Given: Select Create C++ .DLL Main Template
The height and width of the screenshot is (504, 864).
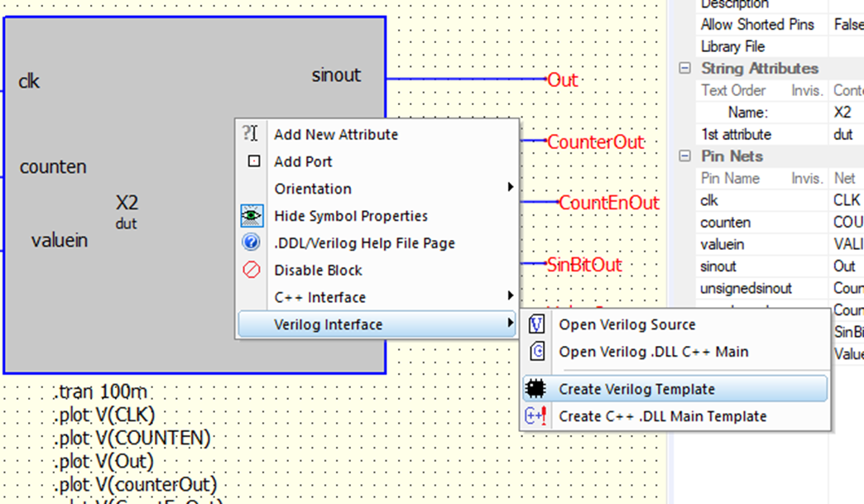Looking at the screenshot, I should point(675,416).
